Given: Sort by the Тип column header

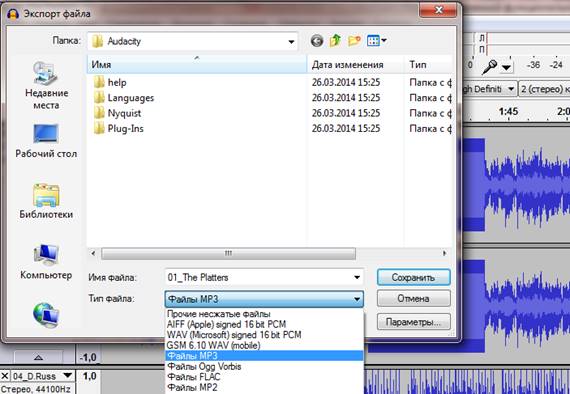Looking at the screenshot, I should 428,65.
